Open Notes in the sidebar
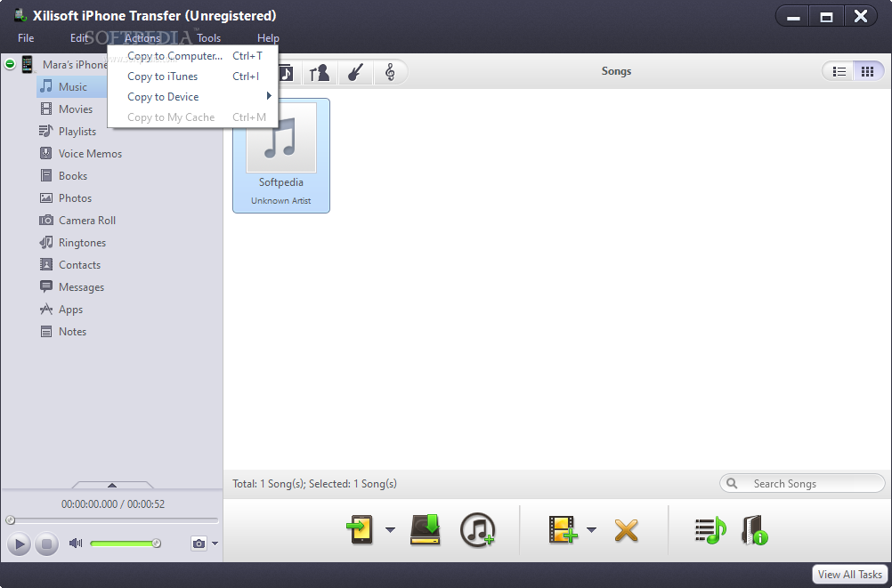Viewport: 892px width, 588px height. (72, 331)
